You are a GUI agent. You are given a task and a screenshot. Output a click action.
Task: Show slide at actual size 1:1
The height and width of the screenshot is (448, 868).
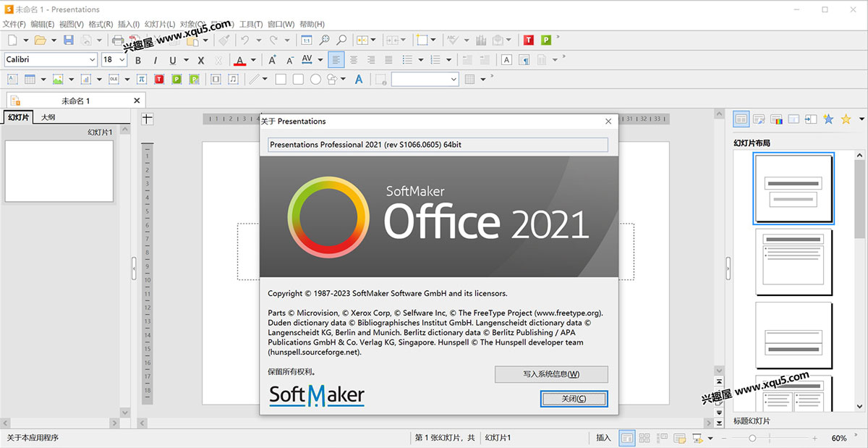(307, 41)
